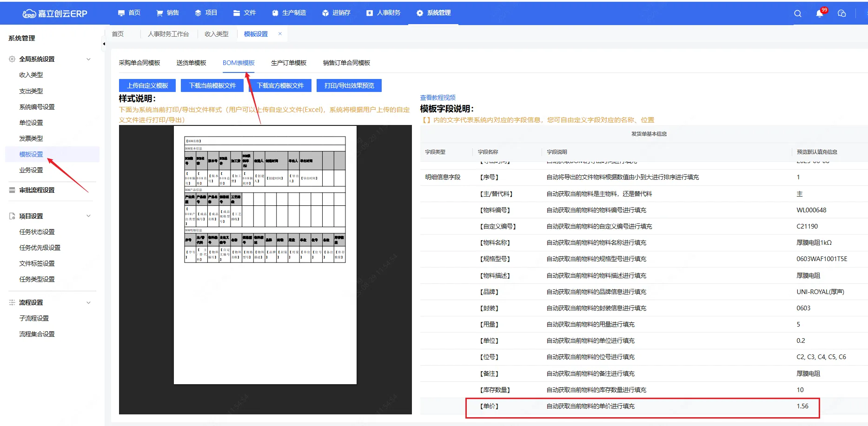Open 进销存 menu in top bar
Screen dimensions: 868x426
[x=336, y=13]
